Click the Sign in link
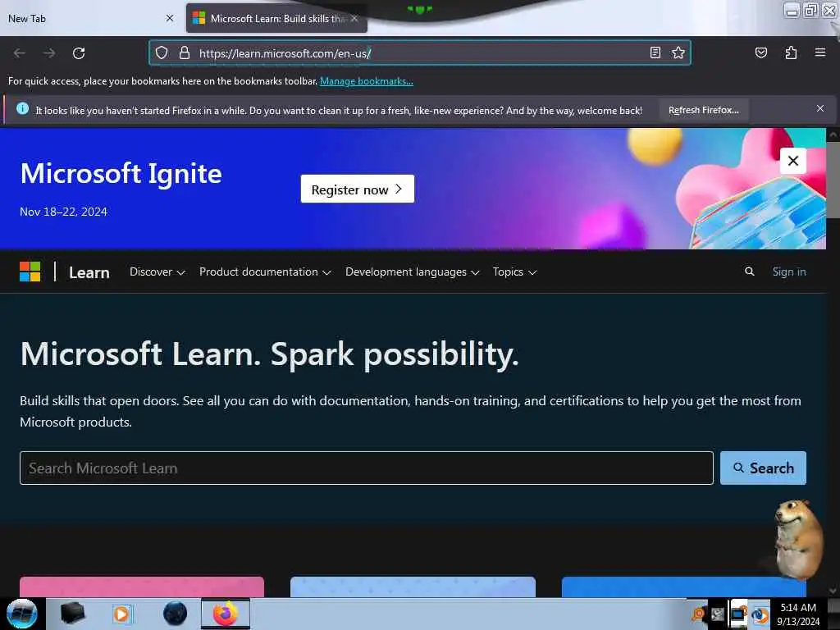Screen dimensions: 840x630 click(x=788, y=272)
